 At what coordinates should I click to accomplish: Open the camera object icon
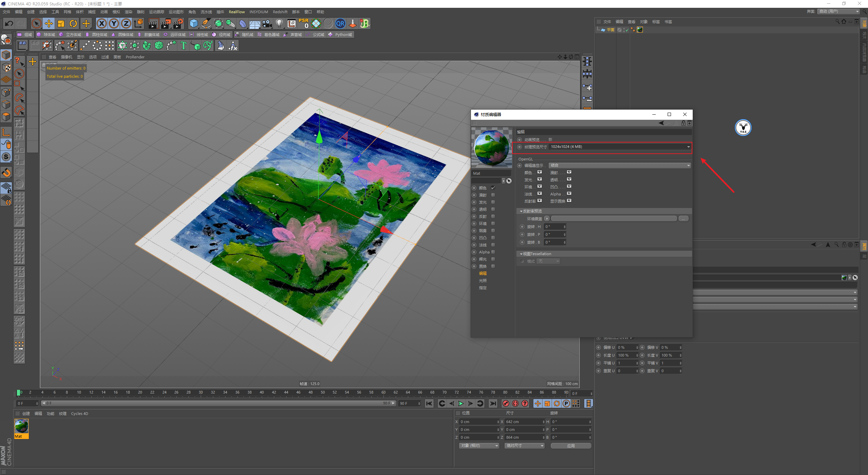(267, 23)
